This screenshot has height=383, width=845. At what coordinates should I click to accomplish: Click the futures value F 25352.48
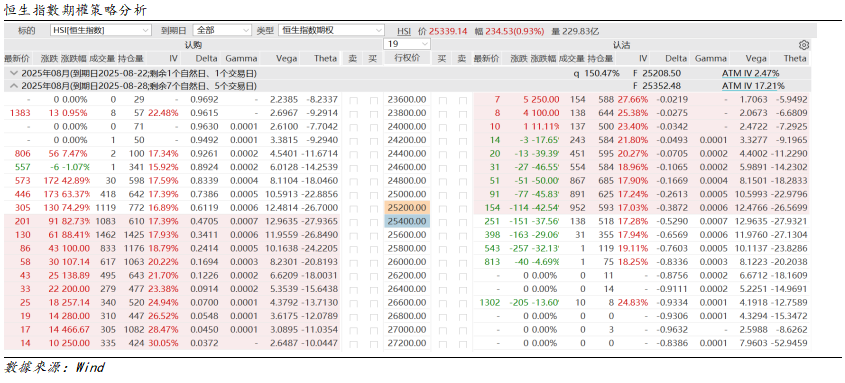click(657, 86)
